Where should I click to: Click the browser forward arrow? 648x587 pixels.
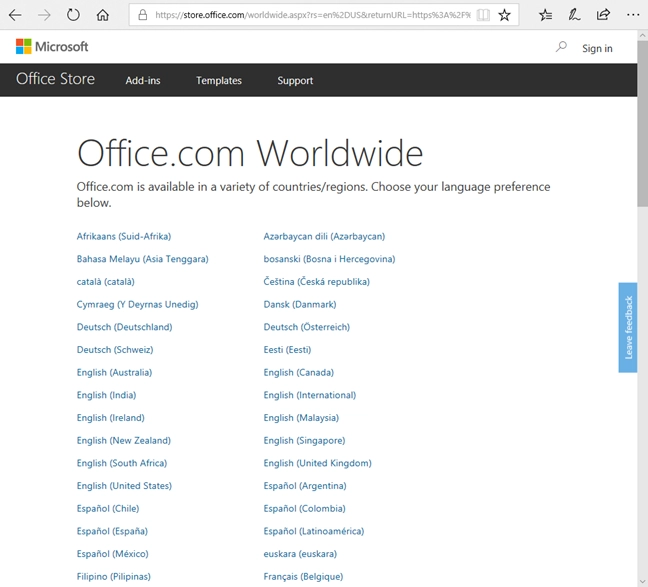tap(44, 15)
